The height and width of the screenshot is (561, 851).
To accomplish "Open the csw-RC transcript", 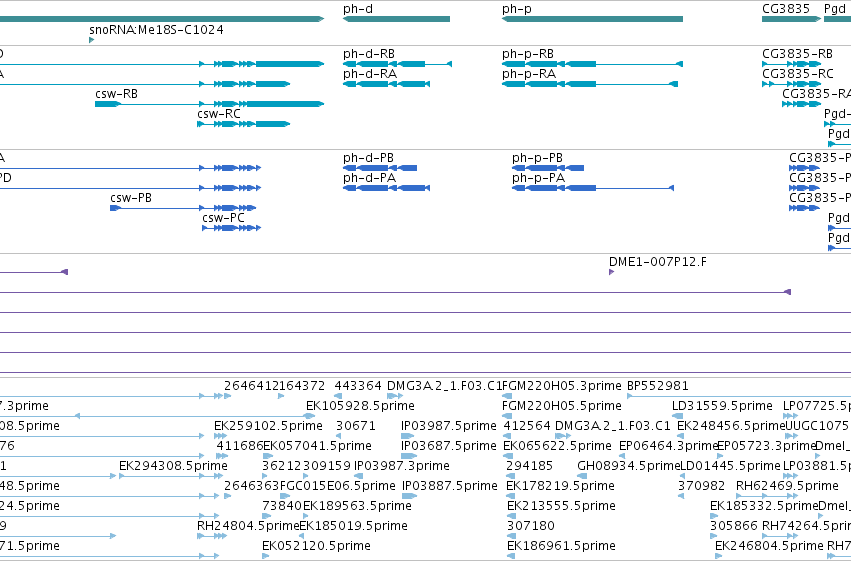I will [244, 124].
